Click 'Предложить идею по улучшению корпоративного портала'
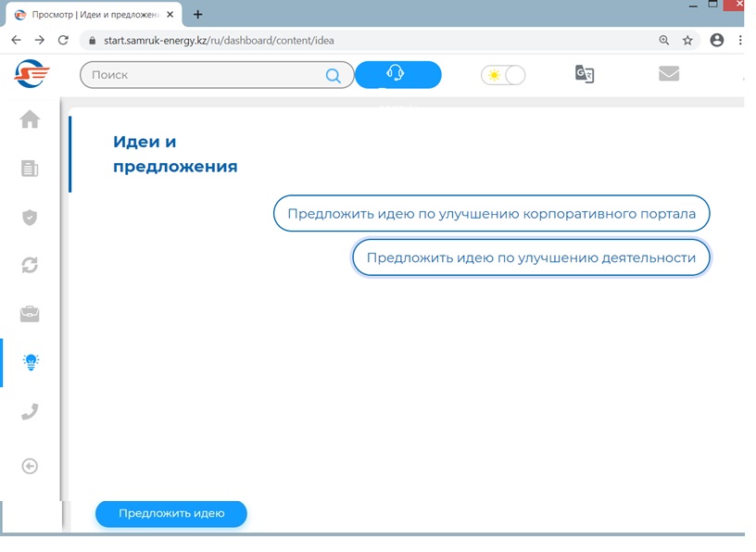 tap(491, 214)
